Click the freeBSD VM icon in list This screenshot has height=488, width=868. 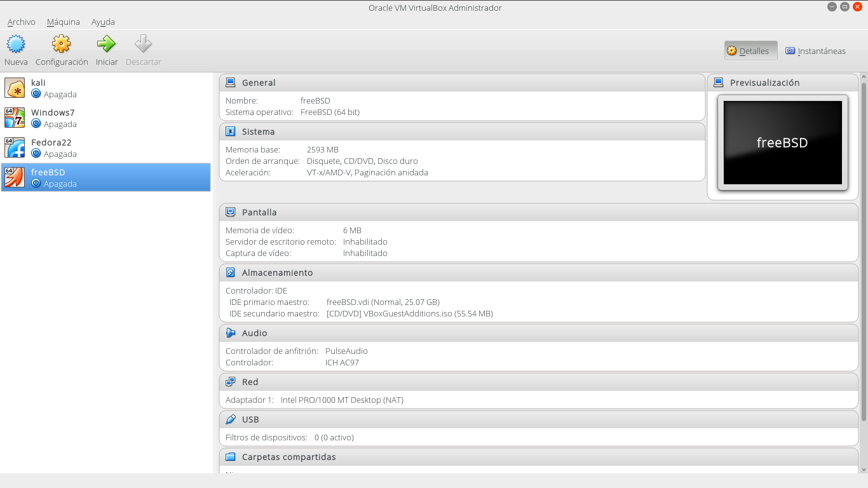click(x=15, y=177)
